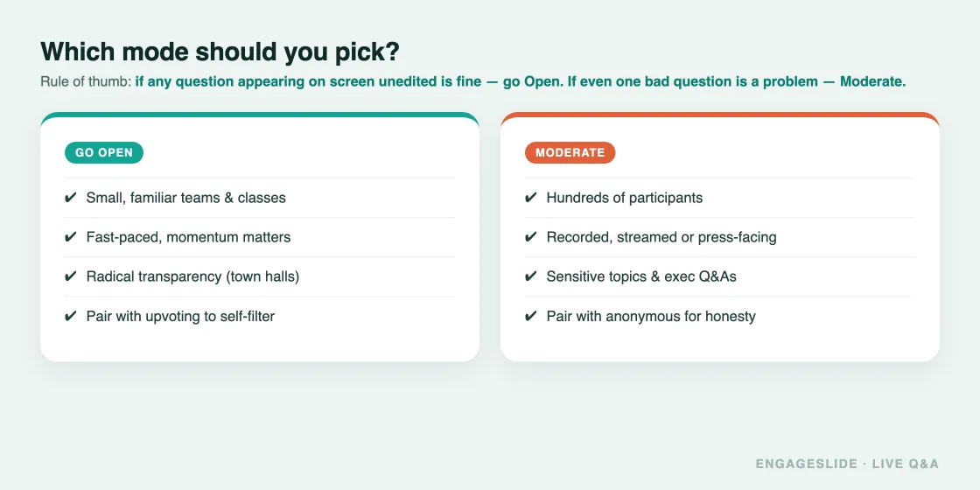Click checkmark beside Pair with anonymous for honesty
Image resolution: width=980 pixels, height=490 pixels.
pos(530,316)
